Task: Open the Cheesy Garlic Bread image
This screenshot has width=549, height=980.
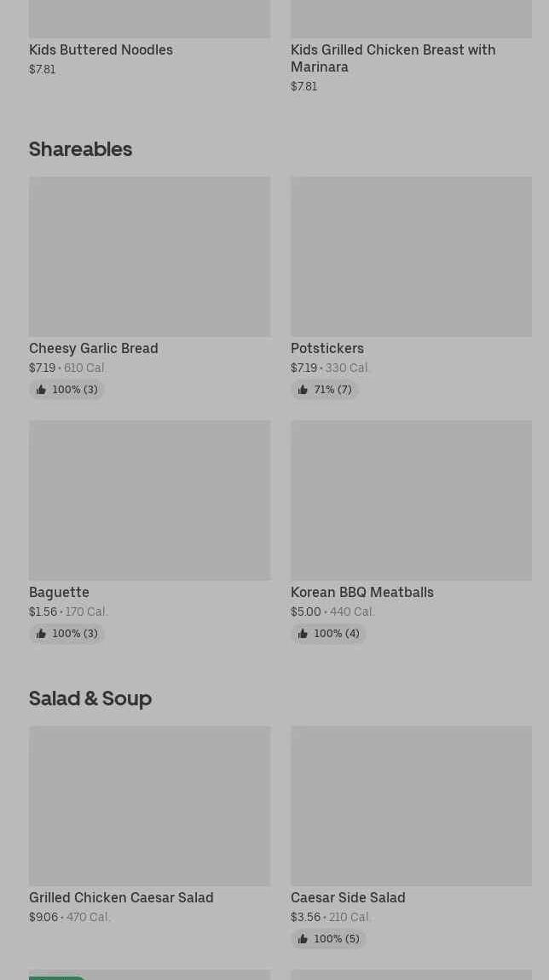Action: coord(150,256)
